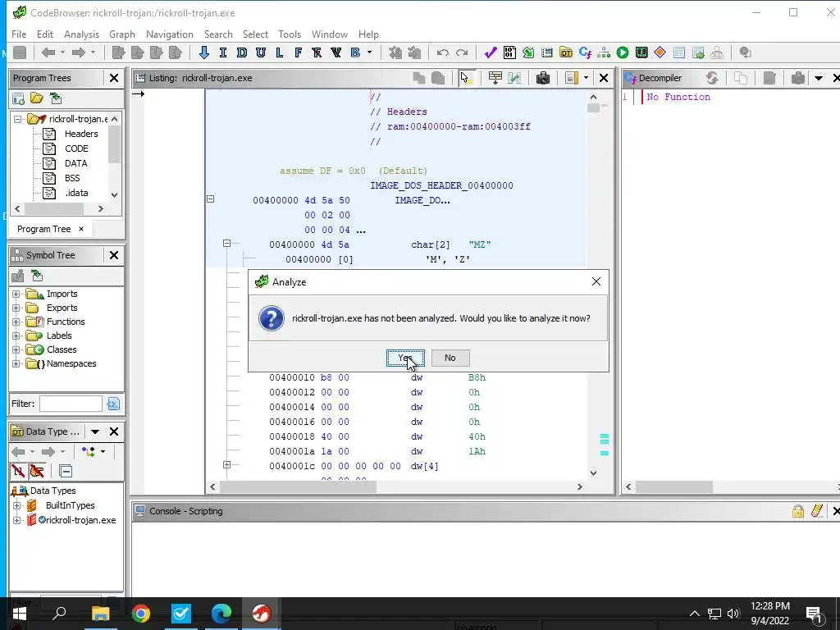Open the Analysis menu
840x630 pixels.
coord(81,34)
